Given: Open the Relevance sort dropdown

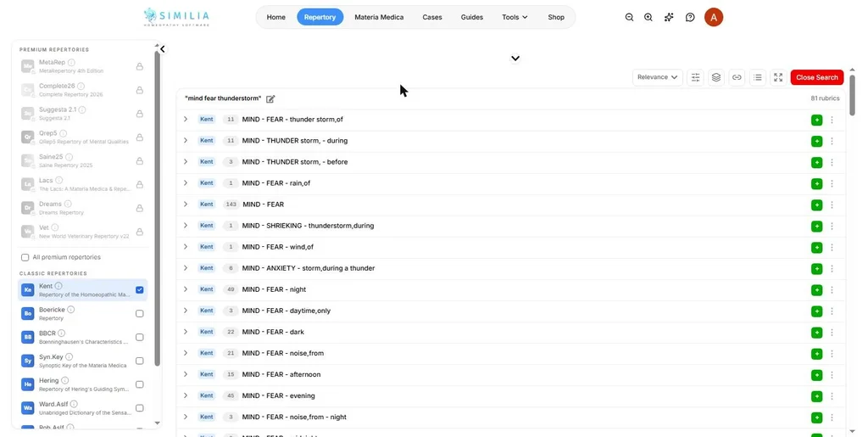Looking at the screenshot, I should tap(657, 77).
